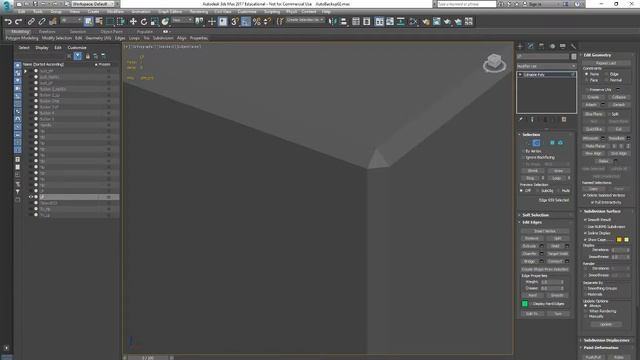Open the Create Selection Set dropdown
The height and width of the screenshot is (360, 640).
(x=305, y=20)
